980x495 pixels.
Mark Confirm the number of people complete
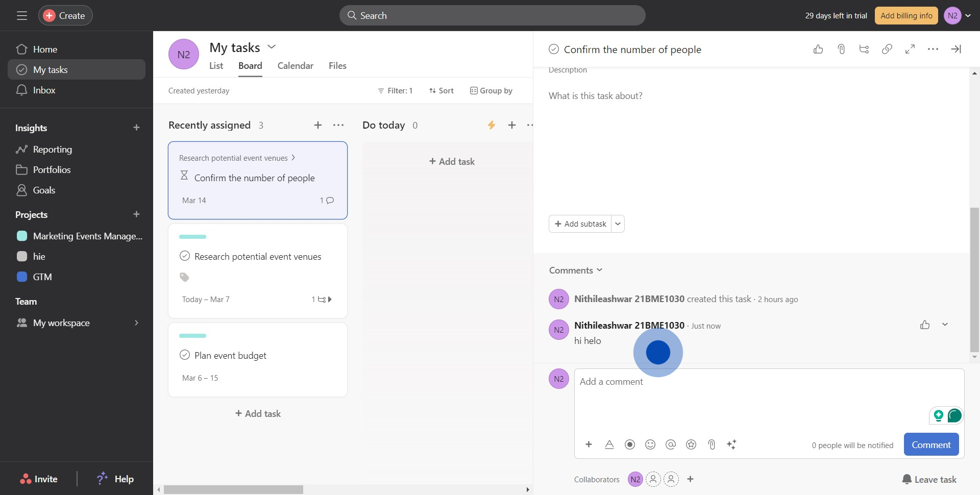click(554, 49)
